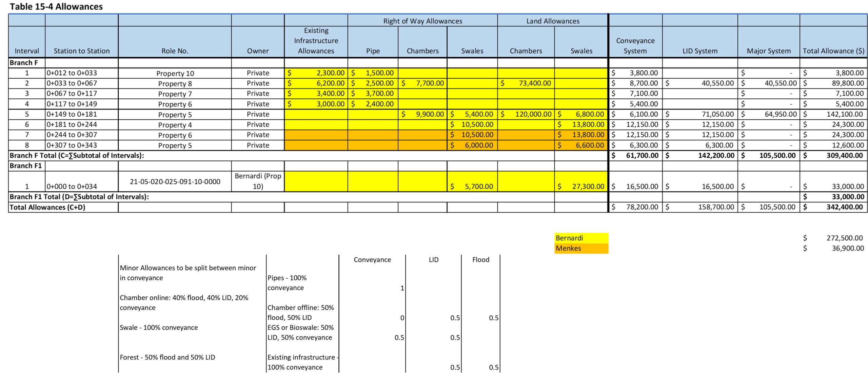Select Property 10 role cell
Screen dimensions: 868x373
click(x=175, y=73)
